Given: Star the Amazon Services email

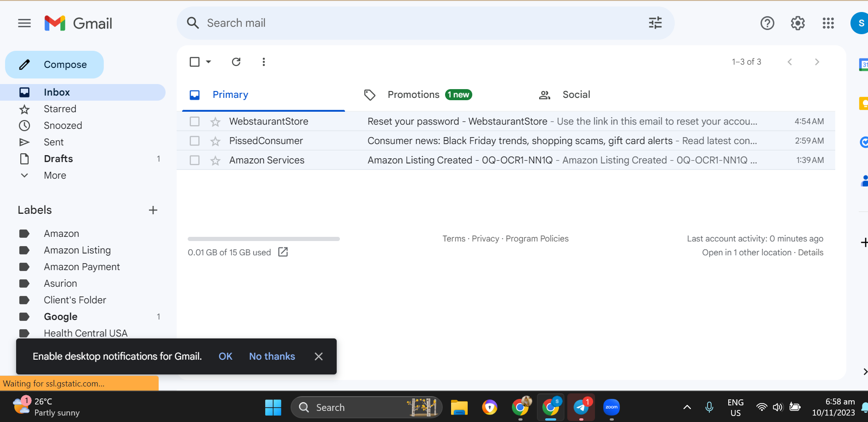Looking at the screenshot, I should [215, 160].
